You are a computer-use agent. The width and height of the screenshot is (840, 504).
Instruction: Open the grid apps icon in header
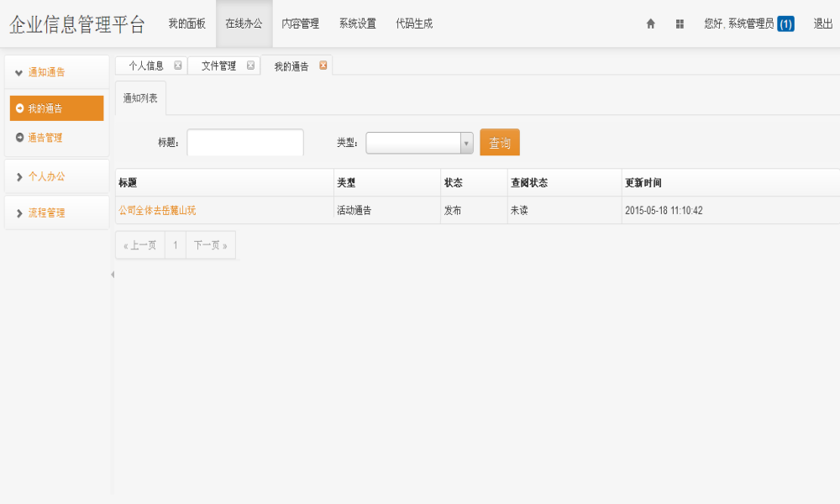(x=680, y=24)
